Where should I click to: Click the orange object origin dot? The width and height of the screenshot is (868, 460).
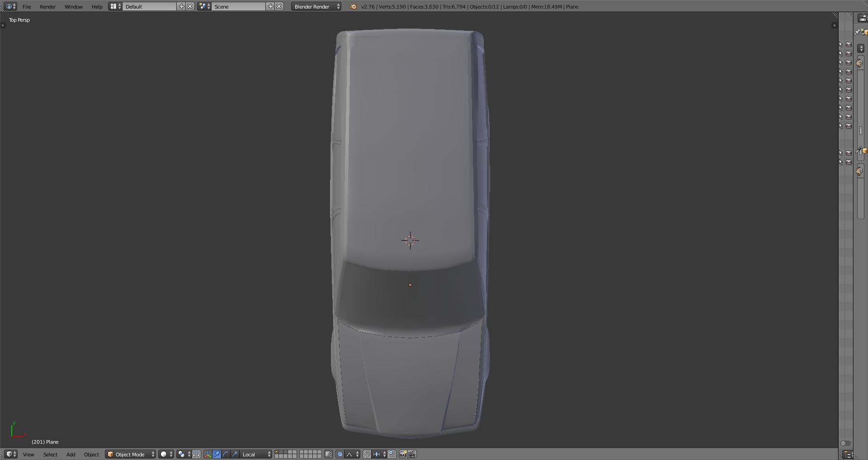[410, 285]
